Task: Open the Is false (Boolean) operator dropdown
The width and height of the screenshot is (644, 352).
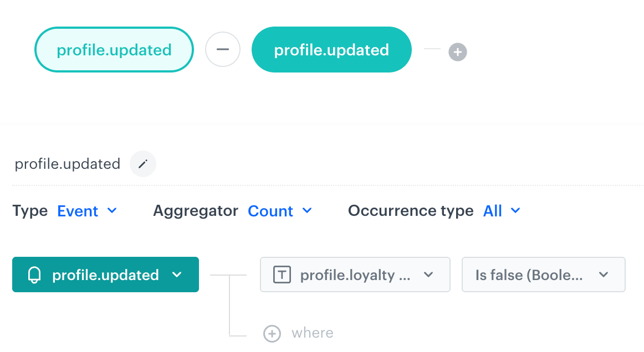Action: point(543,275)
